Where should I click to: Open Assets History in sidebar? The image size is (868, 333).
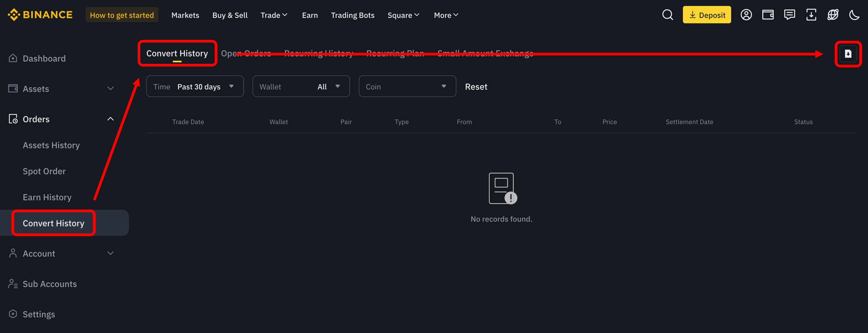[x=51, y=145]
